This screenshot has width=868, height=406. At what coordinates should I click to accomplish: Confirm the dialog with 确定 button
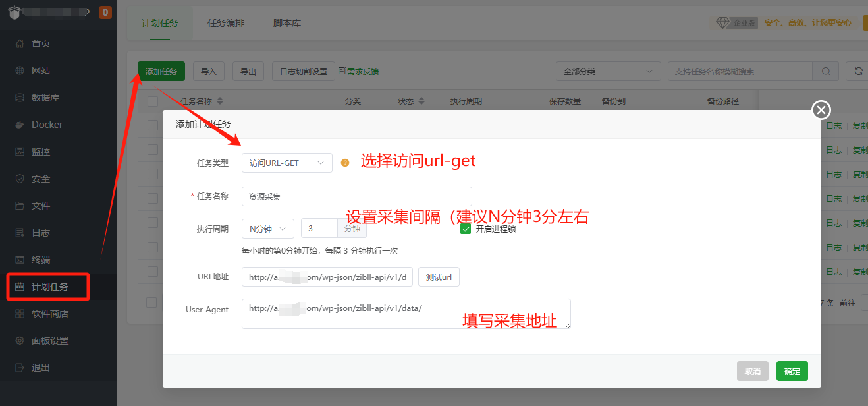click(x=792, y=371)
